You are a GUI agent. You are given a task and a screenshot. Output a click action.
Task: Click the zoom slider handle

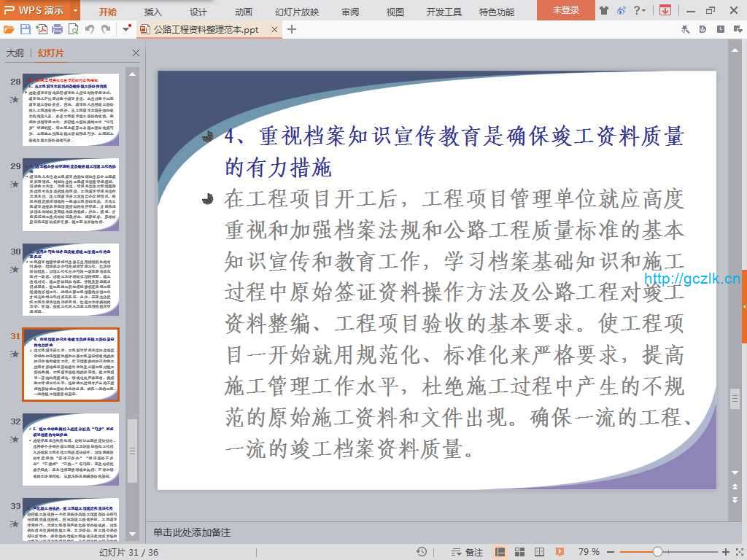(x=657, y=552)
